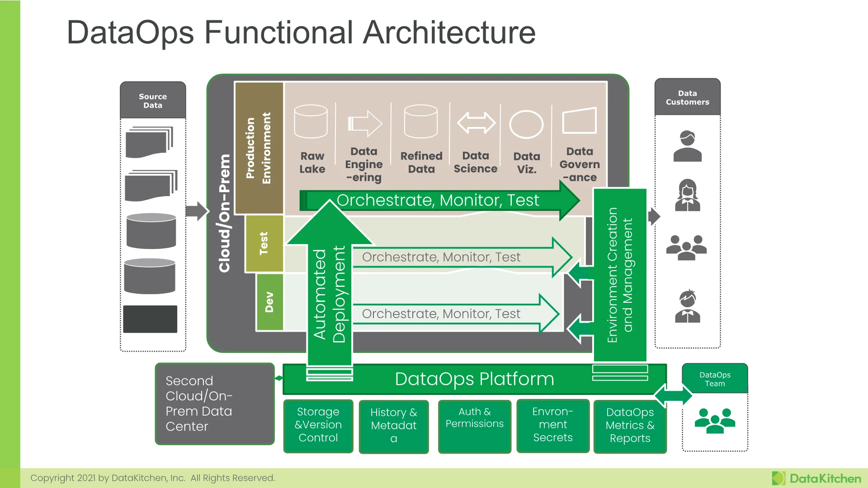Screen dimensions: 868x488
Task: Click the Production Environment label block
Action: coord(259,148)
